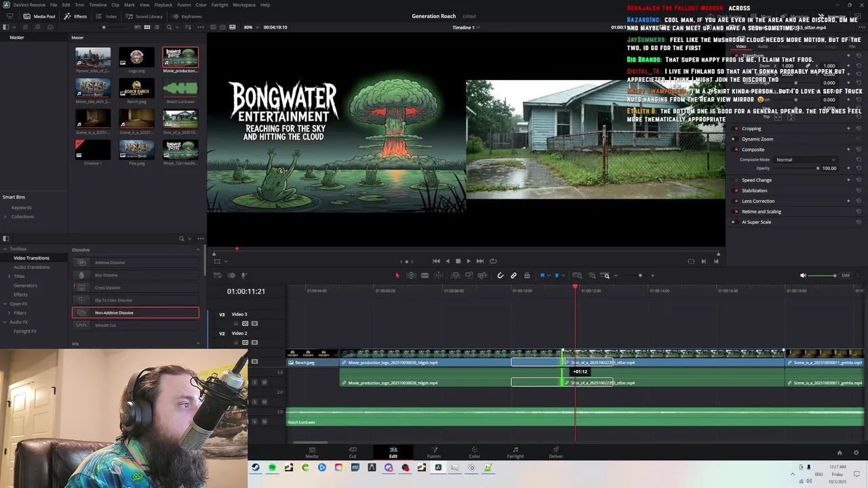Expand Collections under Smart Bins

(5, 217)
